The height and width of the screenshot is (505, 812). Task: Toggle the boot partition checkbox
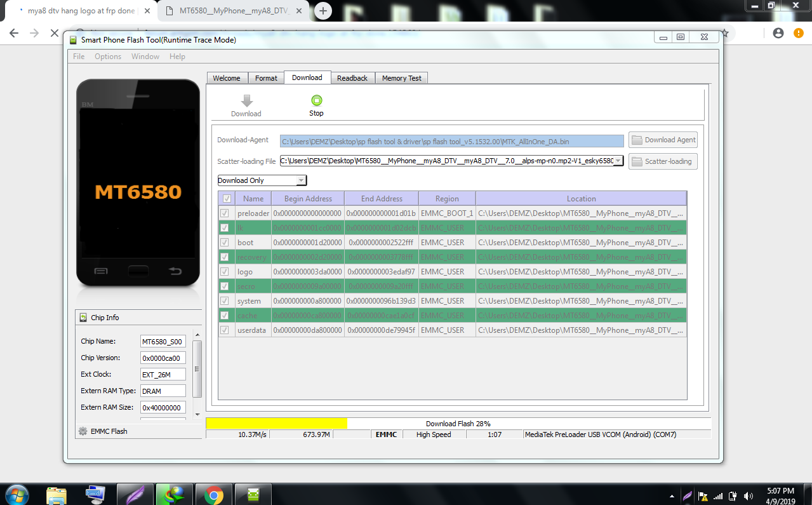[224, 243]
